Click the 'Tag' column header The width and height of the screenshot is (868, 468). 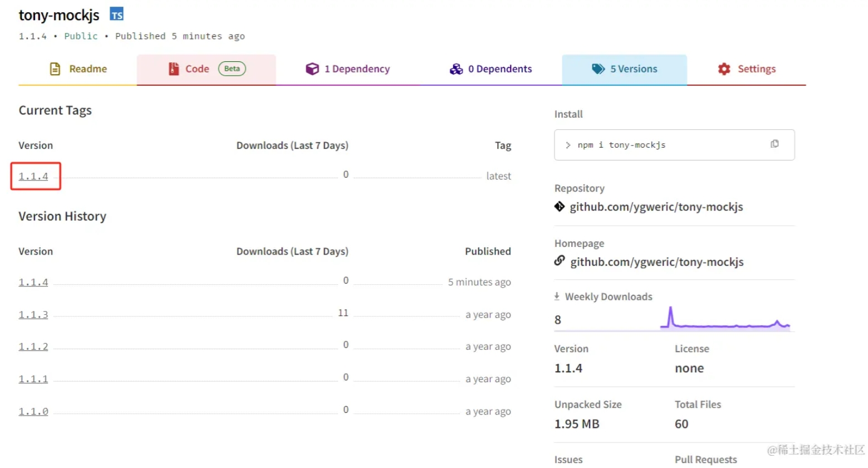pos(503,145)
